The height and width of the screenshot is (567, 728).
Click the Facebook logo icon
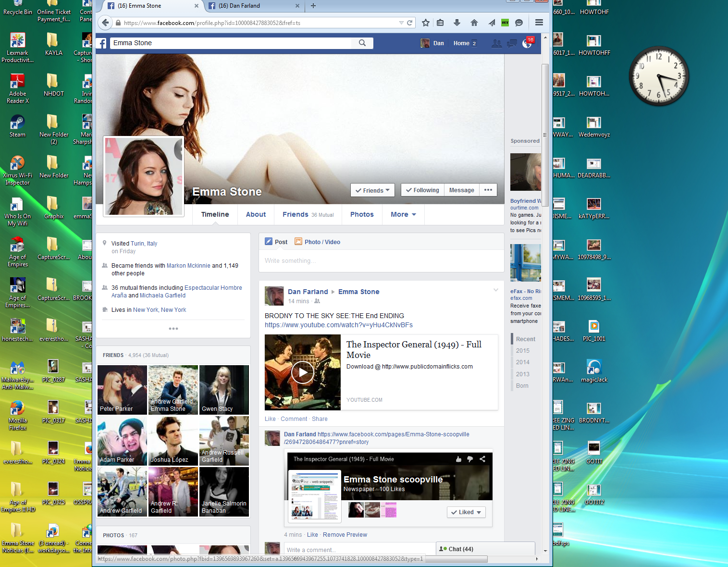point(102,43)
